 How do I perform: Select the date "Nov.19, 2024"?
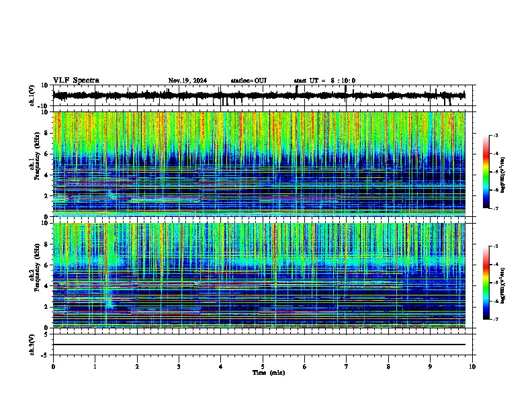point(187,81)
